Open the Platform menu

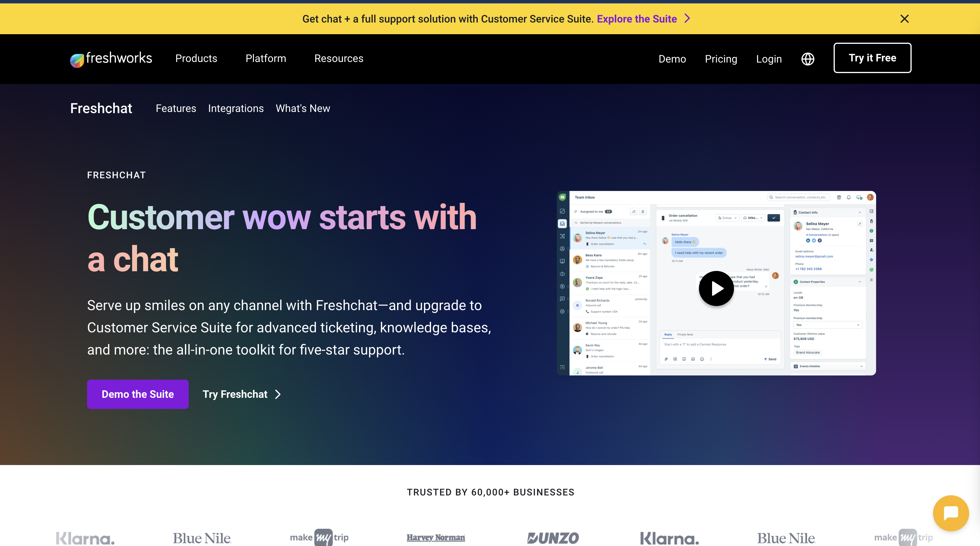click(x=266, y=58)
